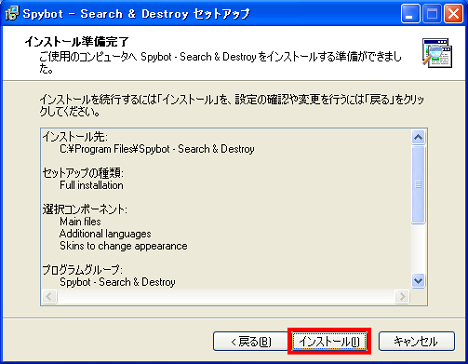Click the 'インストール先:' label

point(75,137)
